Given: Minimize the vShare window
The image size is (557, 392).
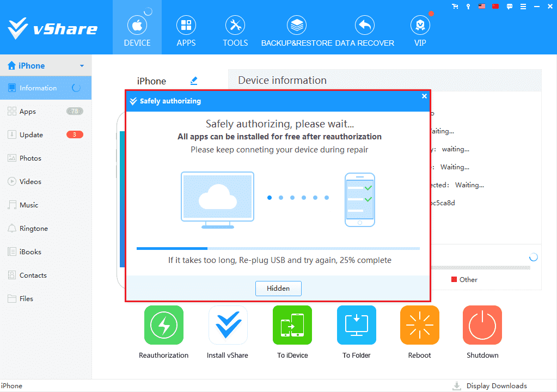Looking at the screenshot, I should (537, 7).
